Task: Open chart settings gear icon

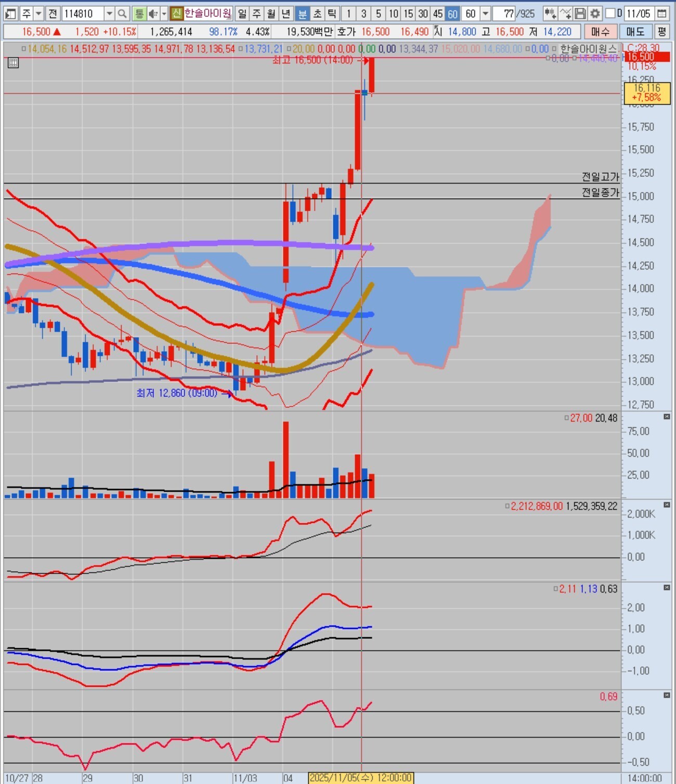Action: pyautogui.click(x=595, y=14)
